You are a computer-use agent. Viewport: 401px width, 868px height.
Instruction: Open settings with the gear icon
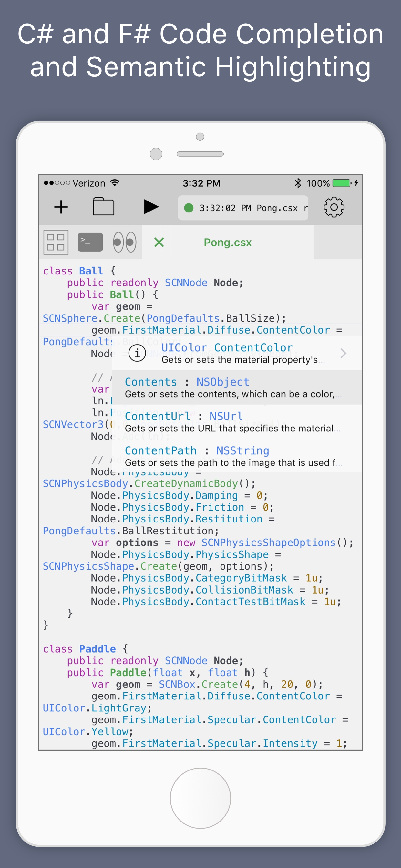tap(334, 207)
